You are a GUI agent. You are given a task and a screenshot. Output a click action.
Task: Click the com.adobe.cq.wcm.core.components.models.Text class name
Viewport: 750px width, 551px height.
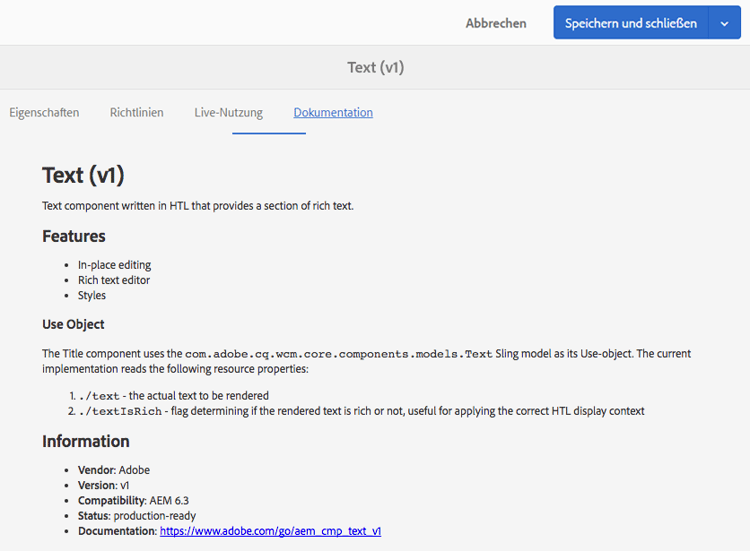(x=339, y=354)
